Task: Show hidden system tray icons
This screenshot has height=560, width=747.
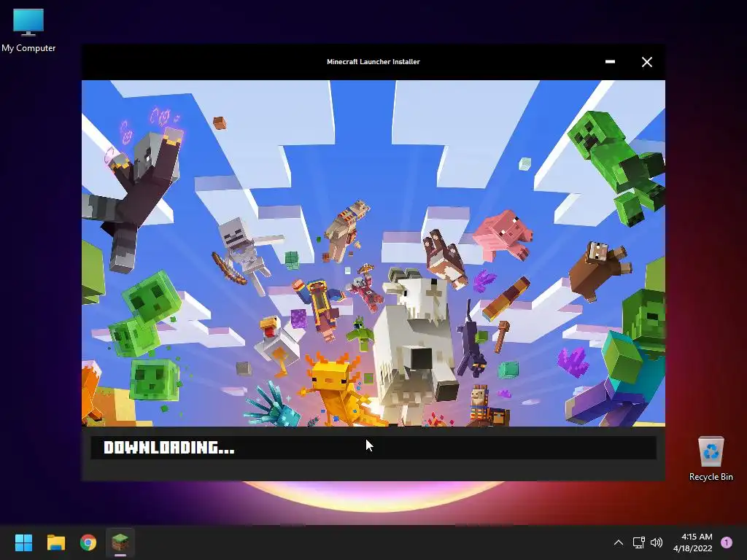Action: 619,542
